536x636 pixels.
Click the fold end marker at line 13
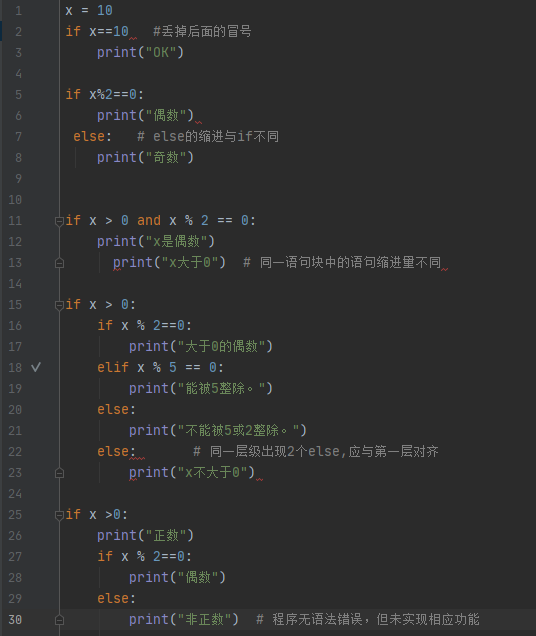pyautogui.click(x=59, y=263)
